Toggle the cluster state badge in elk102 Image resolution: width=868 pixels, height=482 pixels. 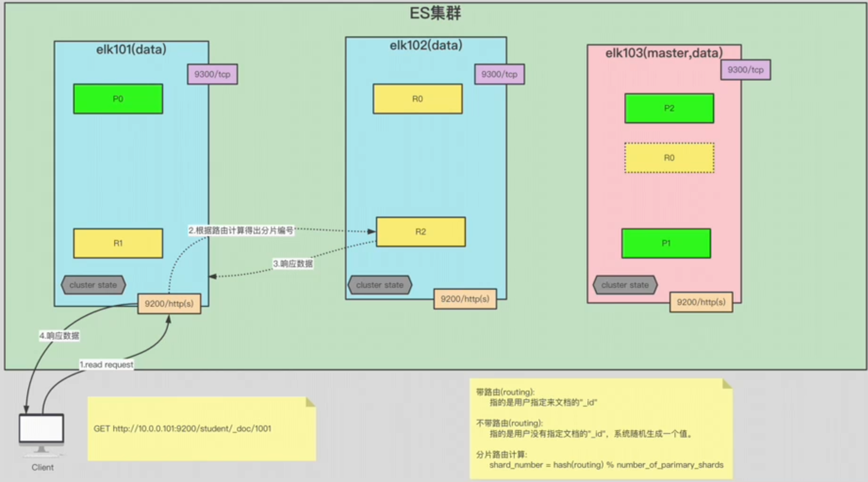[x=380, y=285]
